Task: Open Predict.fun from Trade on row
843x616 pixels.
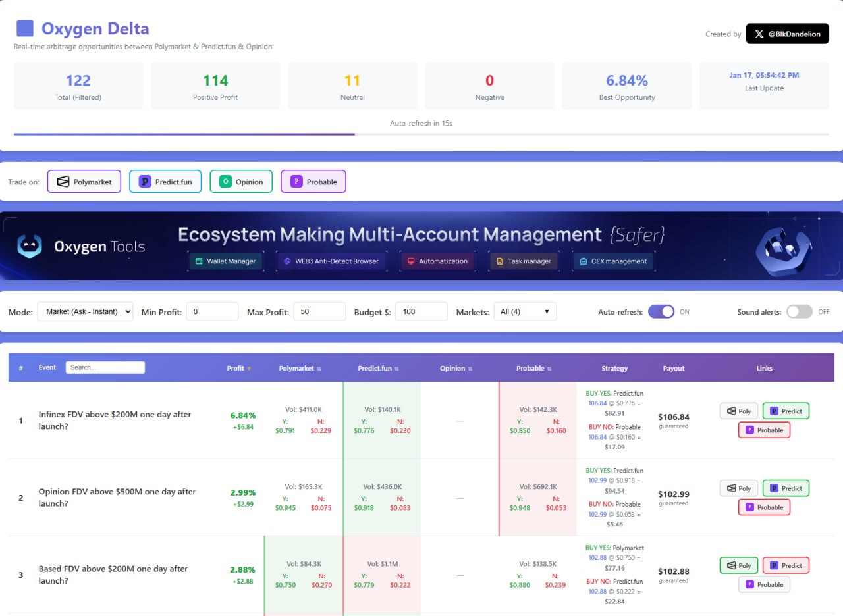Action: click(165, 182)
